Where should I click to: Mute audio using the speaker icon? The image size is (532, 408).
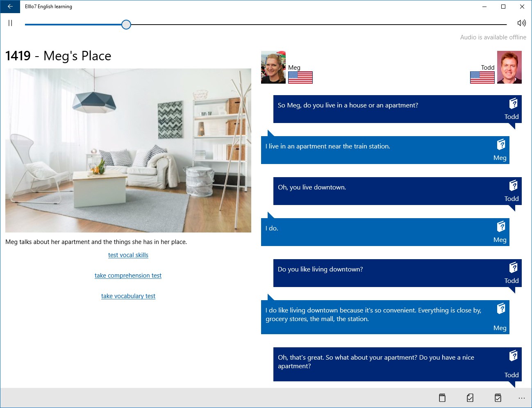[521, 23]
